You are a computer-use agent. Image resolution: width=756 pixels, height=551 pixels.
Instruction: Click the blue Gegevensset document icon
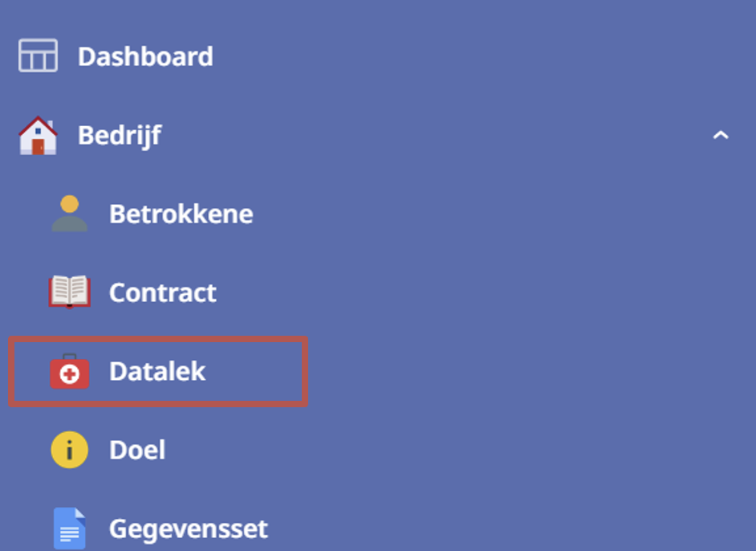pyautogui.click(x=70, y=529)
